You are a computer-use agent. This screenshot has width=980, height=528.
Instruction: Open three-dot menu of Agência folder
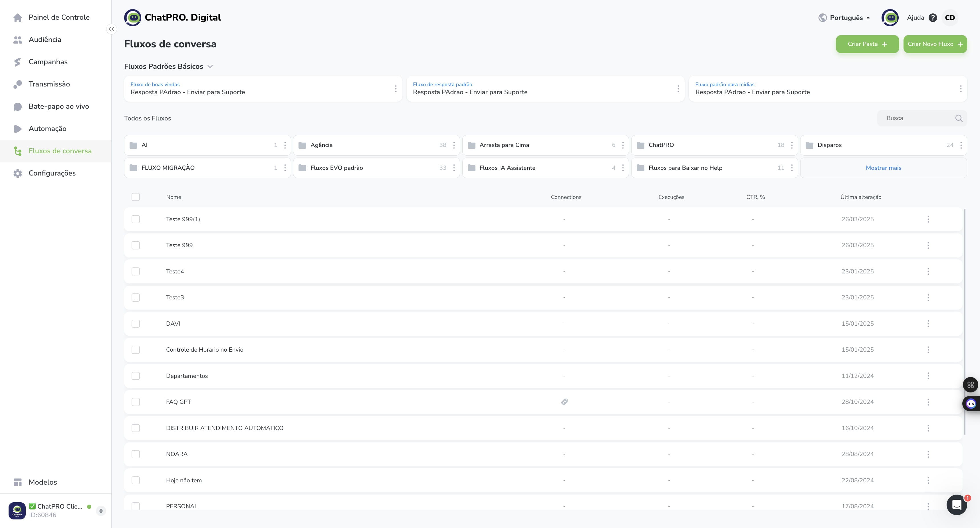click(x=454, y=145)
